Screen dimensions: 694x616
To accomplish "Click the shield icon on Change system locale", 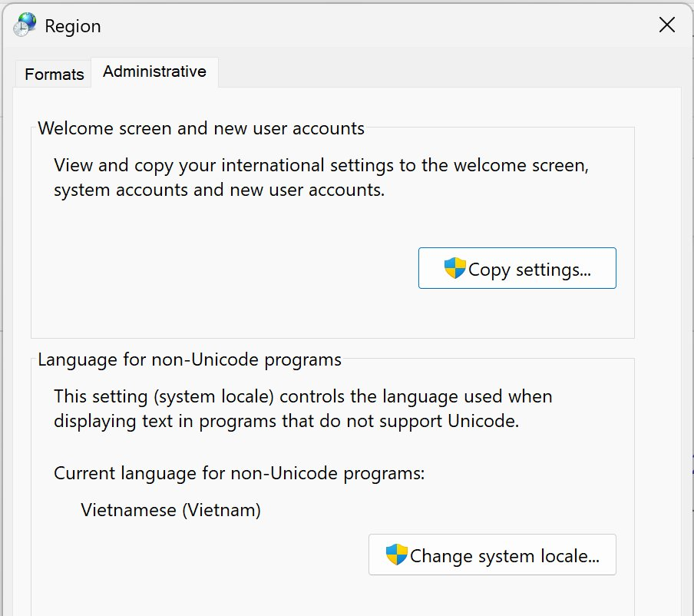I will pyautogui.click(x=396, y=555).
